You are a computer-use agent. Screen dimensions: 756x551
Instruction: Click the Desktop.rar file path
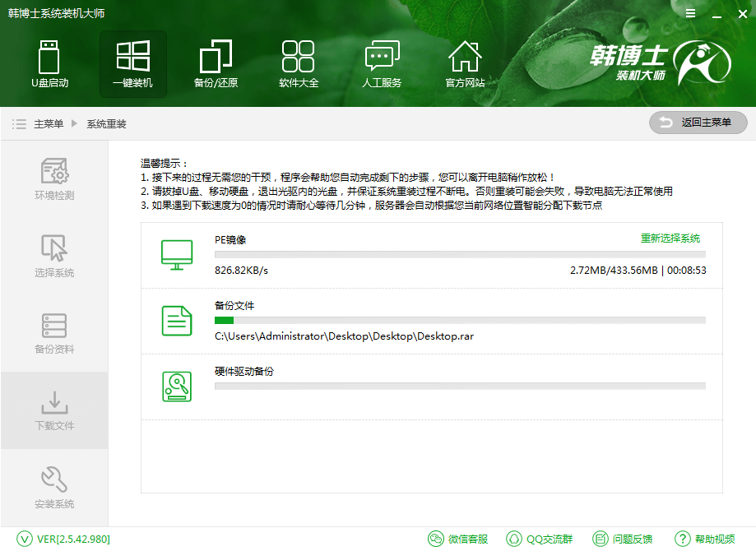344,336
